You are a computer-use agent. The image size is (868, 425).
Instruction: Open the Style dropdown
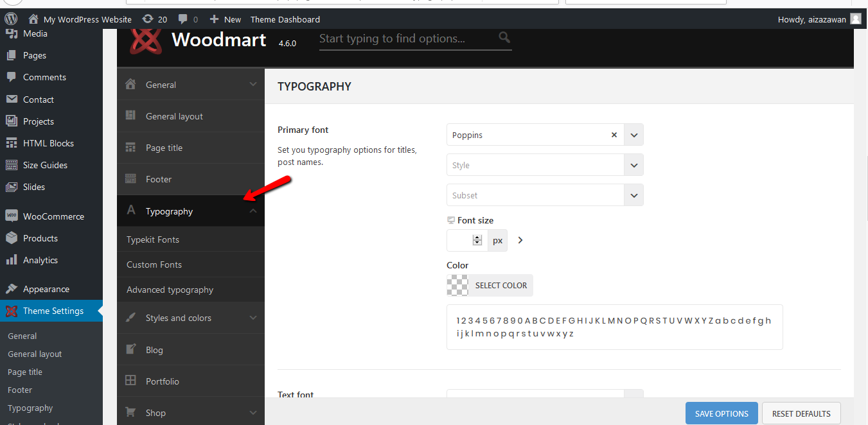click(x=545, y=165)
